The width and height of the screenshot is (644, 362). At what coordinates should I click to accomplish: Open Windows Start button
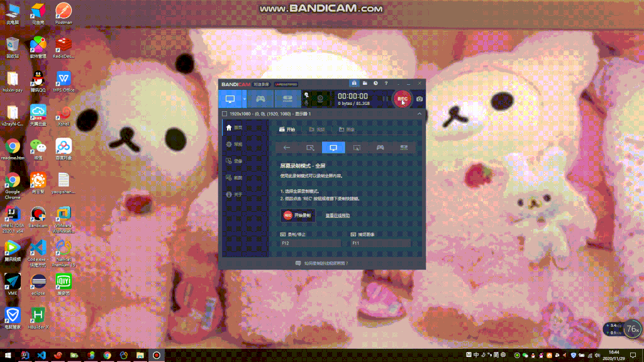point(8,355)
